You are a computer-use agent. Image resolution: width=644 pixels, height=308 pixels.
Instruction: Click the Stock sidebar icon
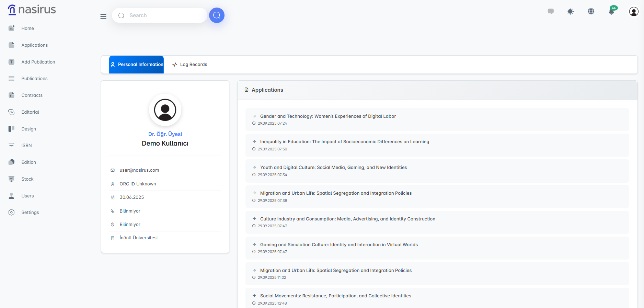click(12, 179)
